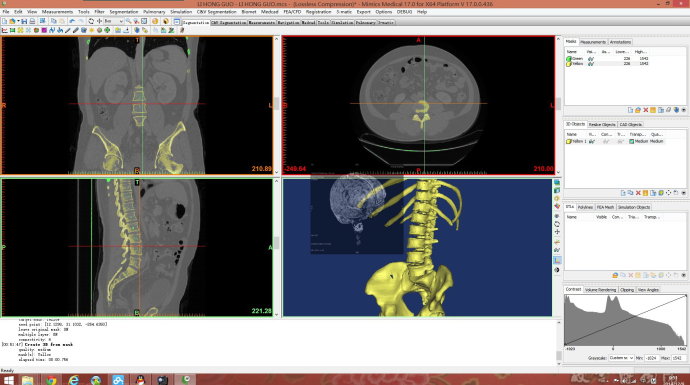Open Chrome from the taskbar
Viewport: 690px width, 385px height.
(x=51, y=380)
